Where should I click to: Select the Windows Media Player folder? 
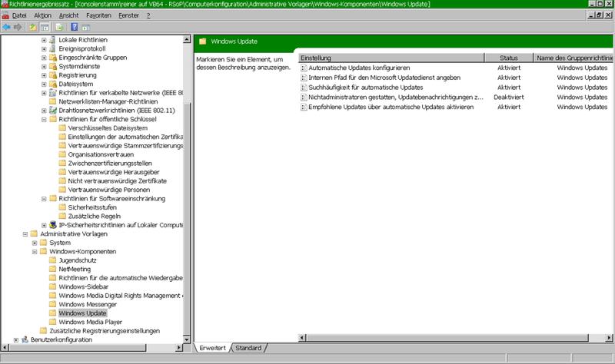coord(90,322)
